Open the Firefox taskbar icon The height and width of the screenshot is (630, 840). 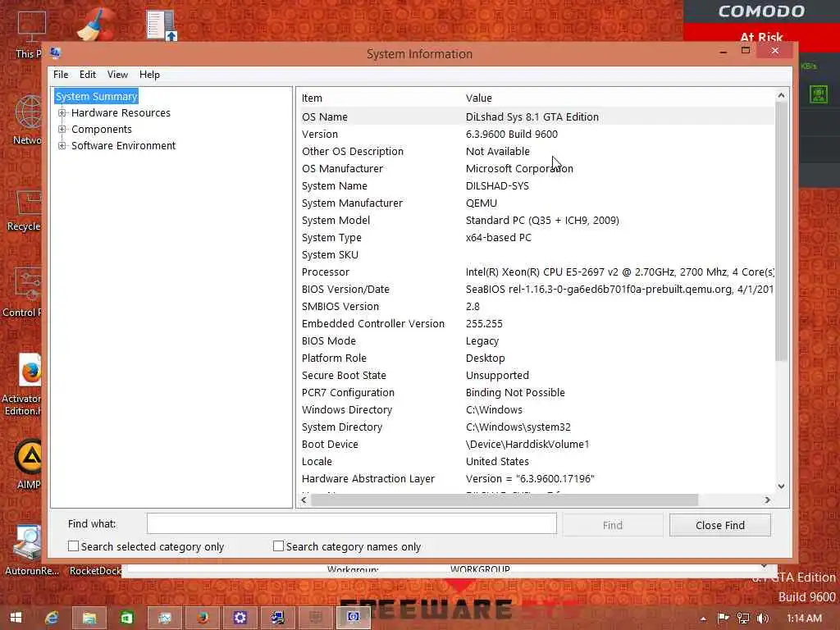pyautogui.click(x=203, y=618)
